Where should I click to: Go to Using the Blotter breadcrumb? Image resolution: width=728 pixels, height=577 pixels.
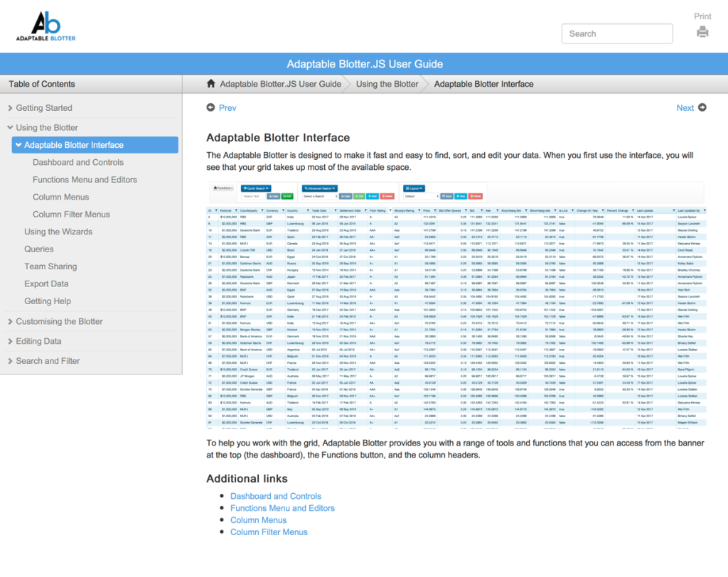click(x=387, y=84)
